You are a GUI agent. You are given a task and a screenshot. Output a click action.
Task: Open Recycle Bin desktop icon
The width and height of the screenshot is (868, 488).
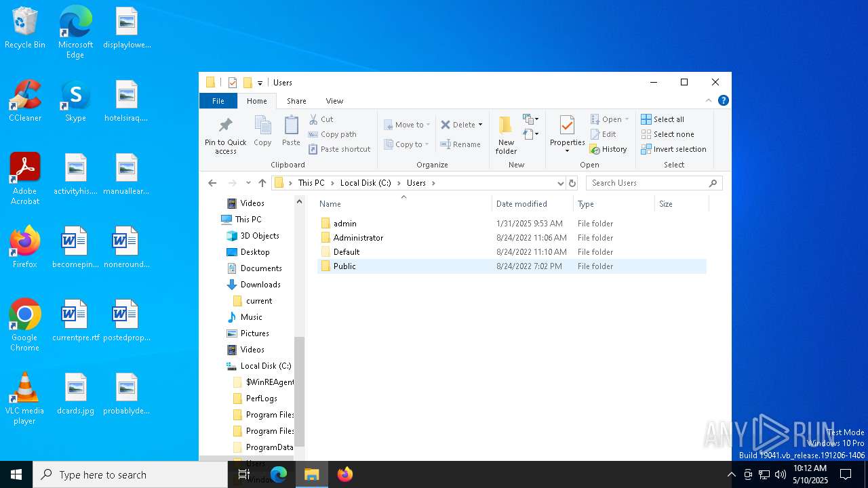[25, 28]
